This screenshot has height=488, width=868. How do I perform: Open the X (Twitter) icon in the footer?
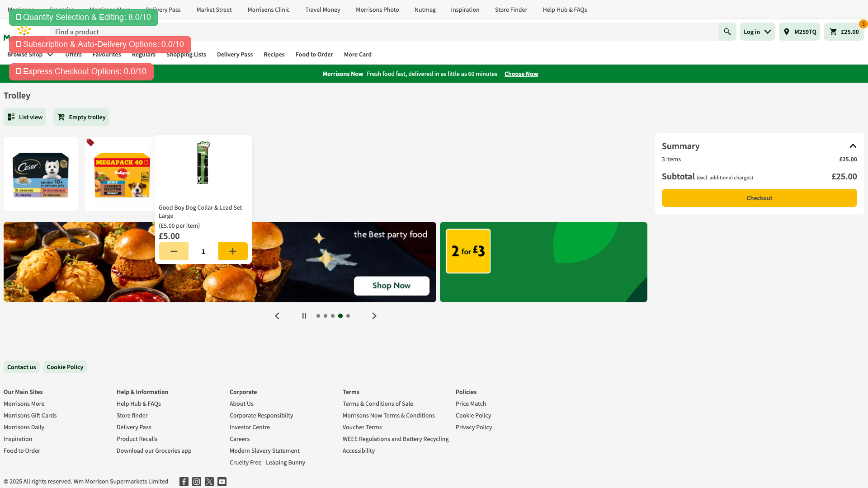click(x=209, y=482)
